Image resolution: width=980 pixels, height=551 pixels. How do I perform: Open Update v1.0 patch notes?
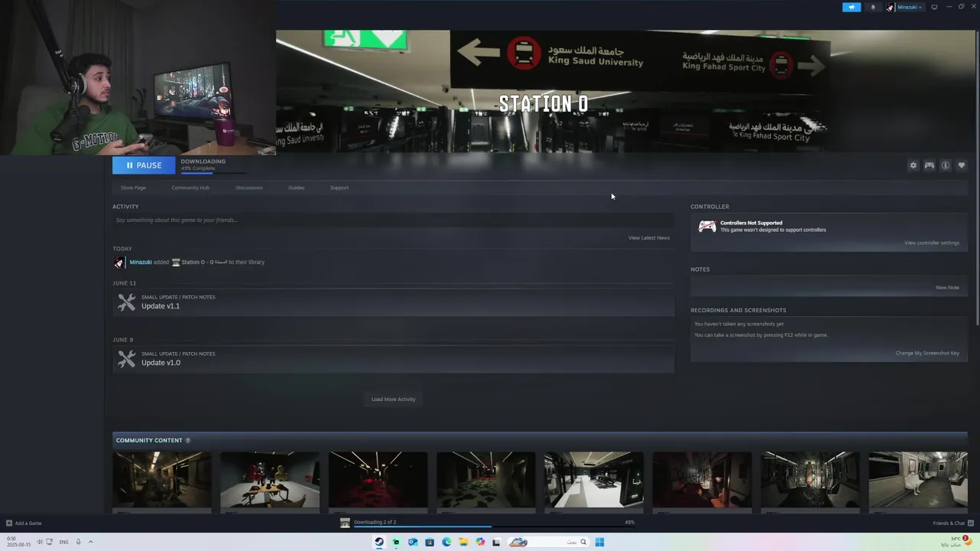point(394,359)
